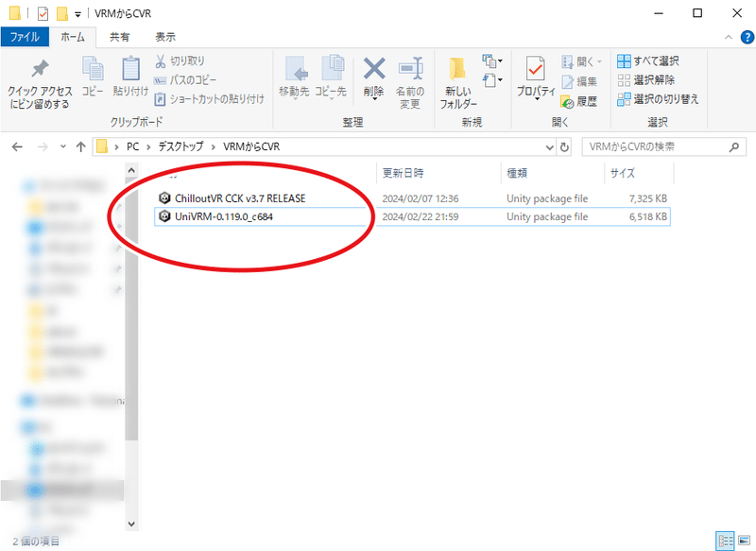
Task: Switch to the ホーム (Home) tab
Action: coord(73,37)
